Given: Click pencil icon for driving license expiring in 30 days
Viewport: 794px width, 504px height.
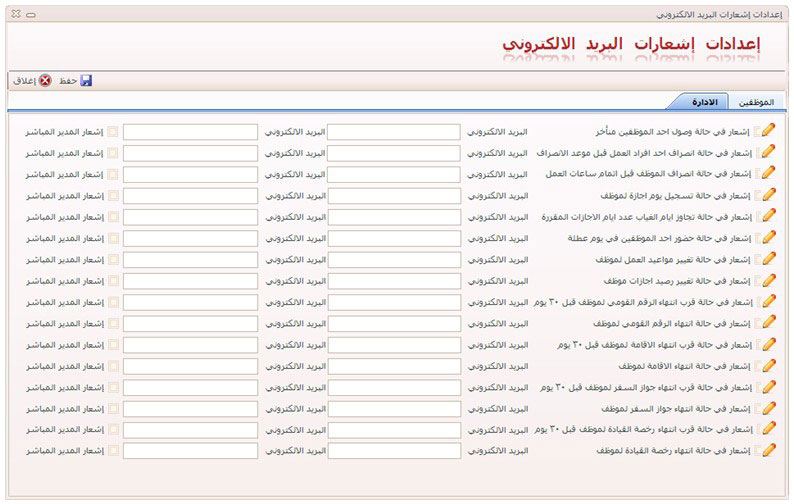Looking at the screenshot, I should tap(769, 429).
